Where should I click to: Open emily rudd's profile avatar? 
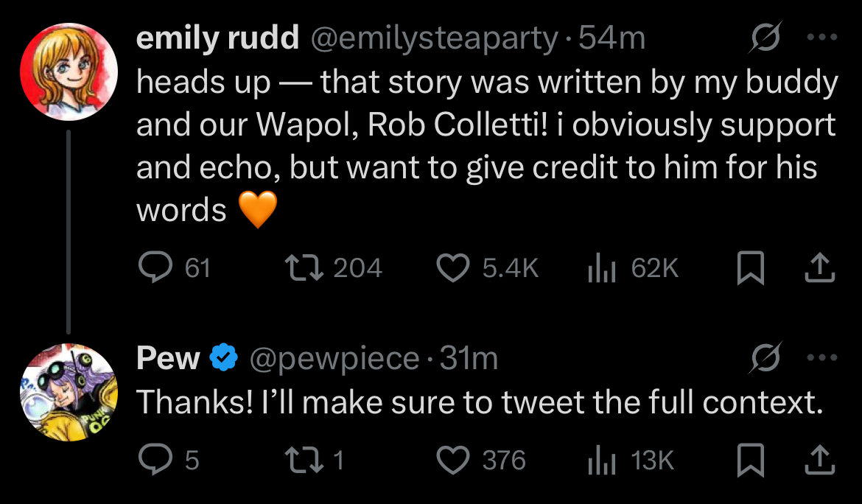coord(69,71)
